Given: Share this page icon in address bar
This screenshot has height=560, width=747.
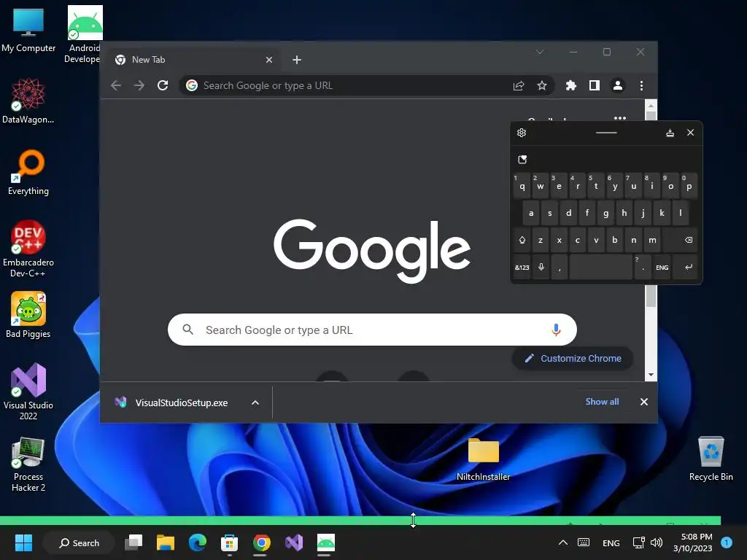Looking at the screenshot, I should (x=519, y=85).
